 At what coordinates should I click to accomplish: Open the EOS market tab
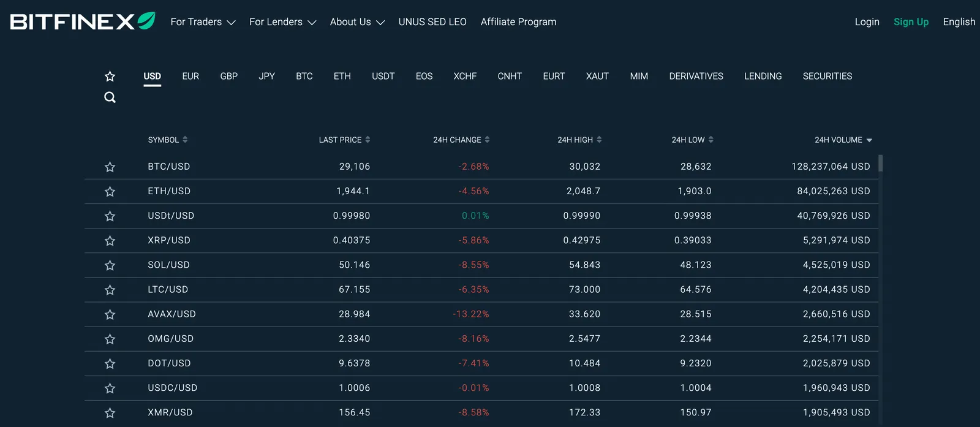pyautogui.click(x=424, y=76)
